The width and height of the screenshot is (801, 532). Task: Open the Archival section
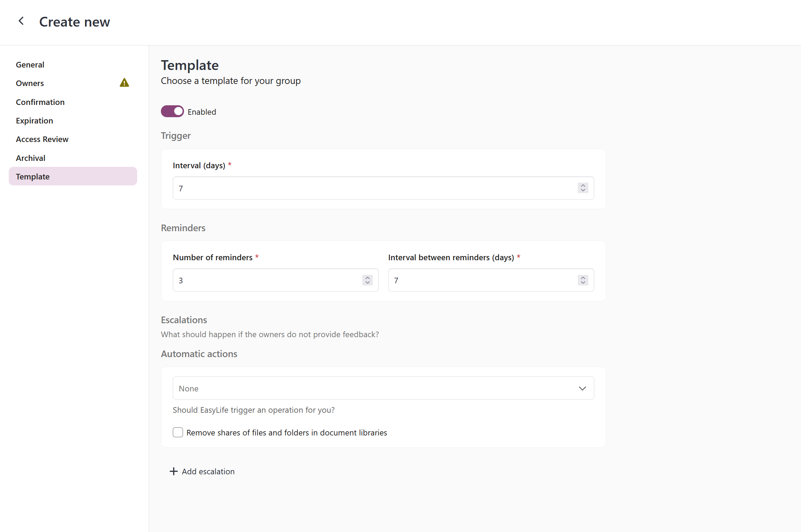tap(30, 158)
